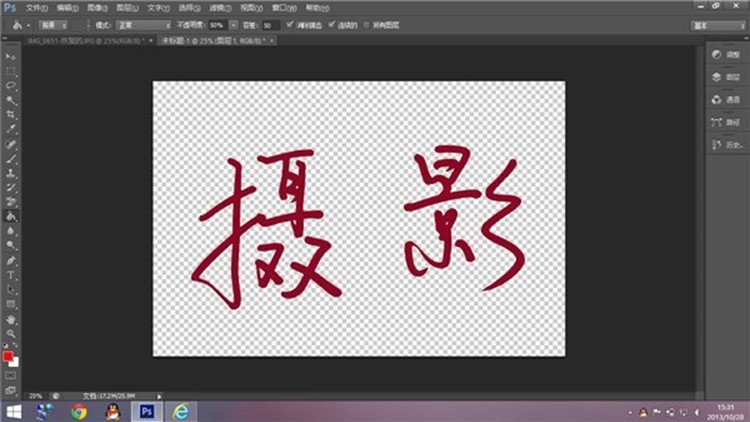Click the red foreground color swatch
This screenshot has width=750, height=422.
tap(8, 356)
